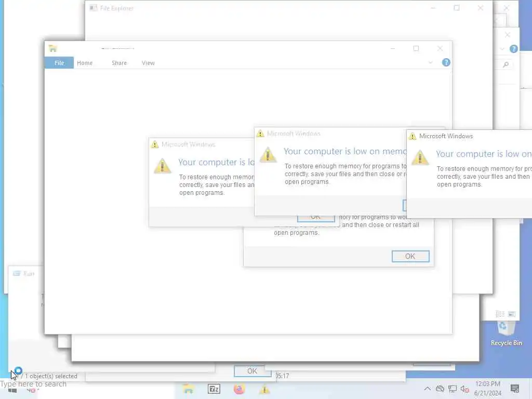The width and height of the screenshot is (532, 399).
Task: Click OK in the low memory dialog under the others
Action: [x=410, y=256]
